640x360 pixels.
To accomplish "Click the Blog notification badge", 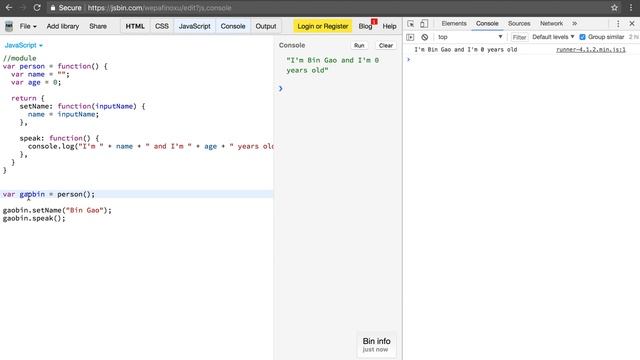I will click(374, 22).
